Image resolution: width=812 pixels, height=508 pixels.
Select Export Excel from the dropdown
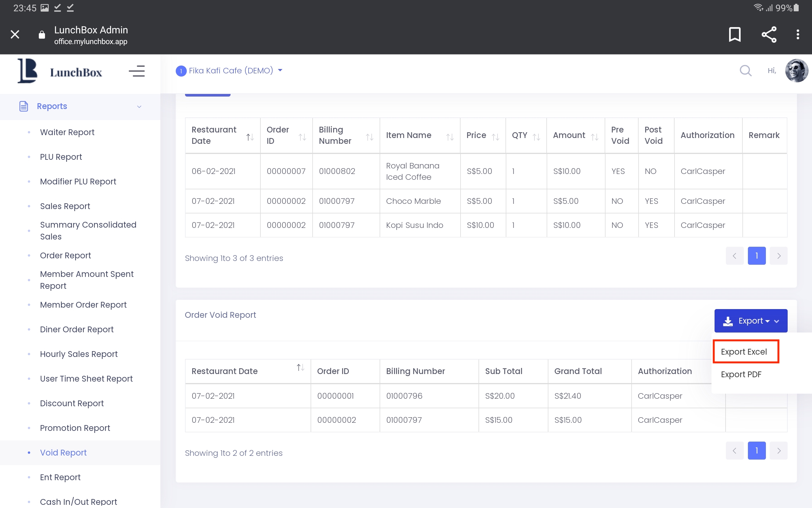pos(744,351)
